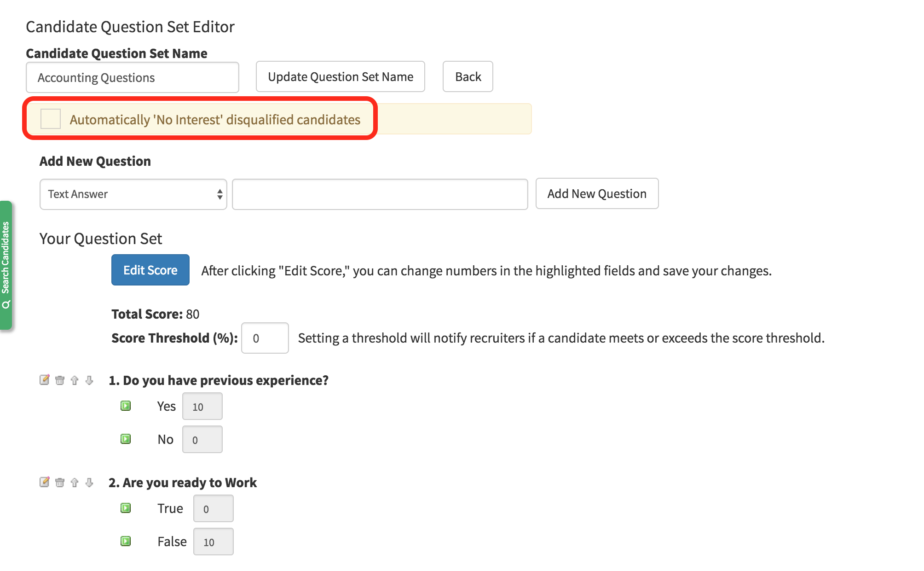
Task: Enable automatically 'No Interest' disqualified candidates
Action: coord(51,119)
